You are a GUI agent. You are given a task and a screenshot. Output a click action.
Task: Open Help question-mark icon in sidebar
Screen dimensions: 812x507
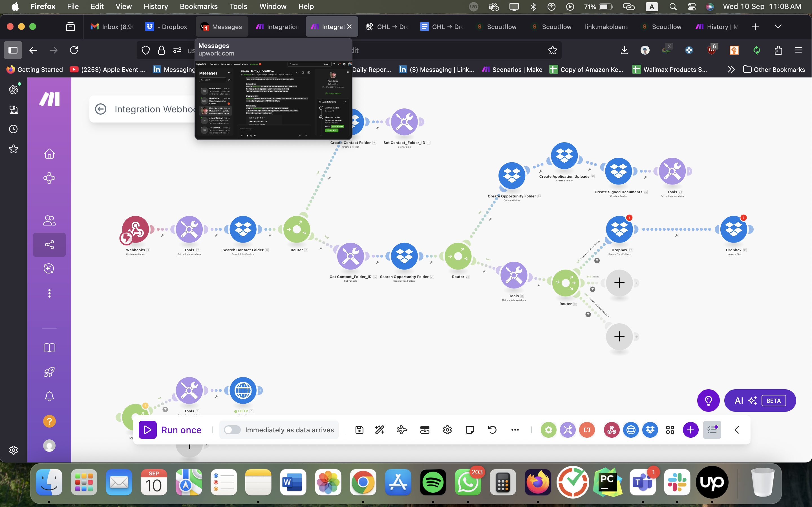pos(49,421)
